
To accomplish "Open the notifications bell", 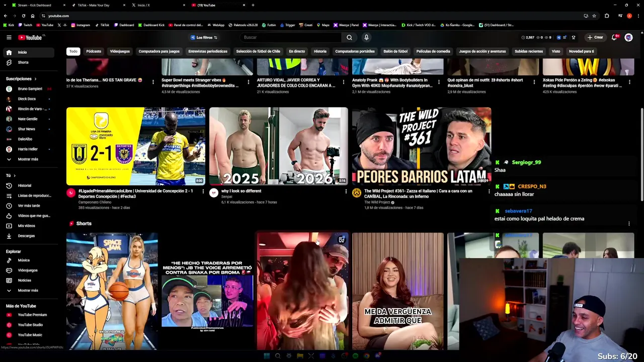I will 614,37.
